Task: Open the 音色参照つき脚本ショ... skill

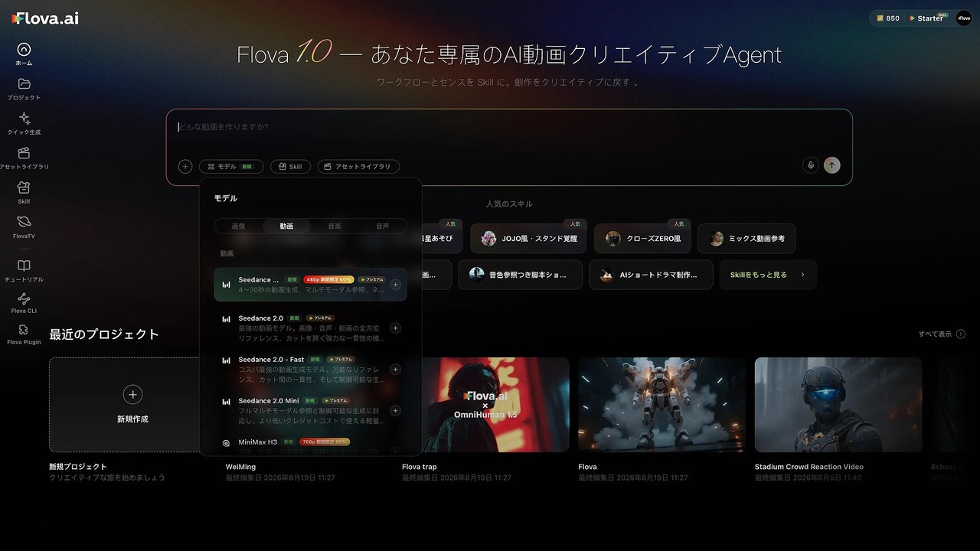Action: [x=521, y=275]
